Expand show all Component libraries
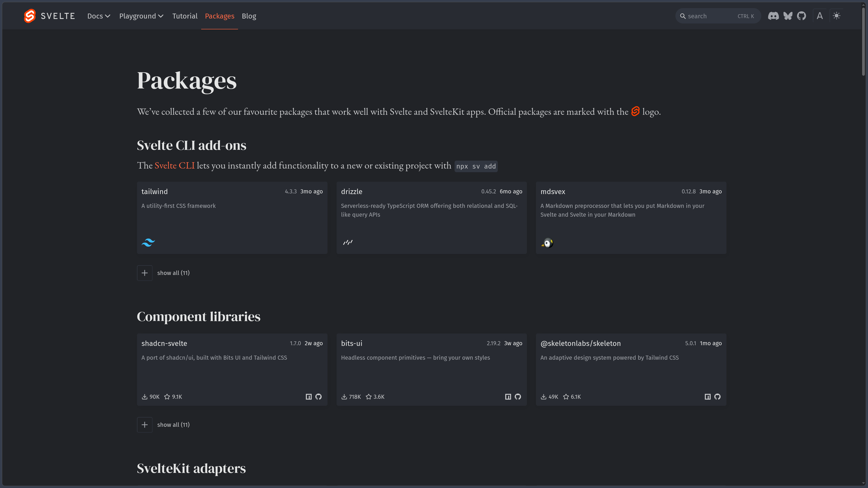Screen dimensions: 868x488 [163, 425]
